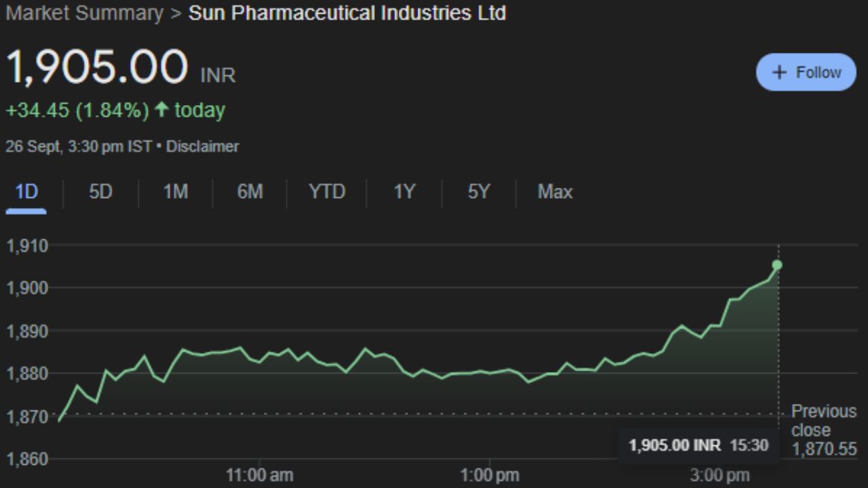Select the 1Y time range tab
868x488 pixels.
click(404, 192)
